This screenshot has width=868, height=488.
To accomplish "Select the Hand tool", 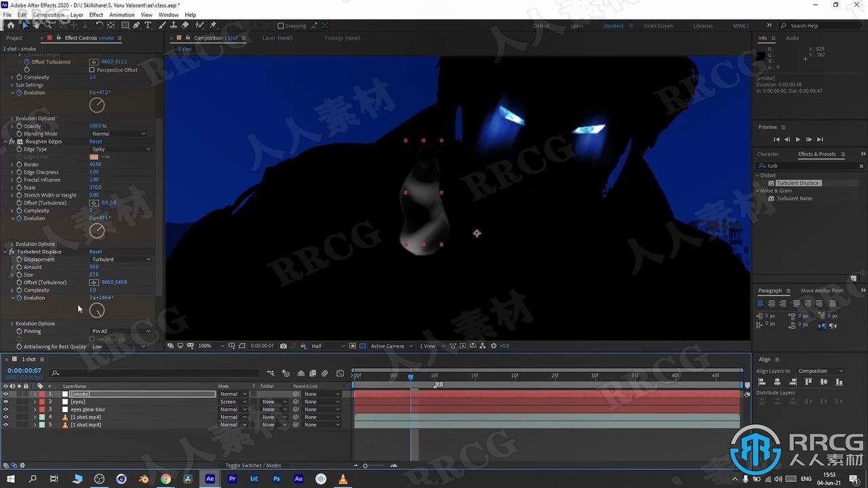I will tap(37, 25).
